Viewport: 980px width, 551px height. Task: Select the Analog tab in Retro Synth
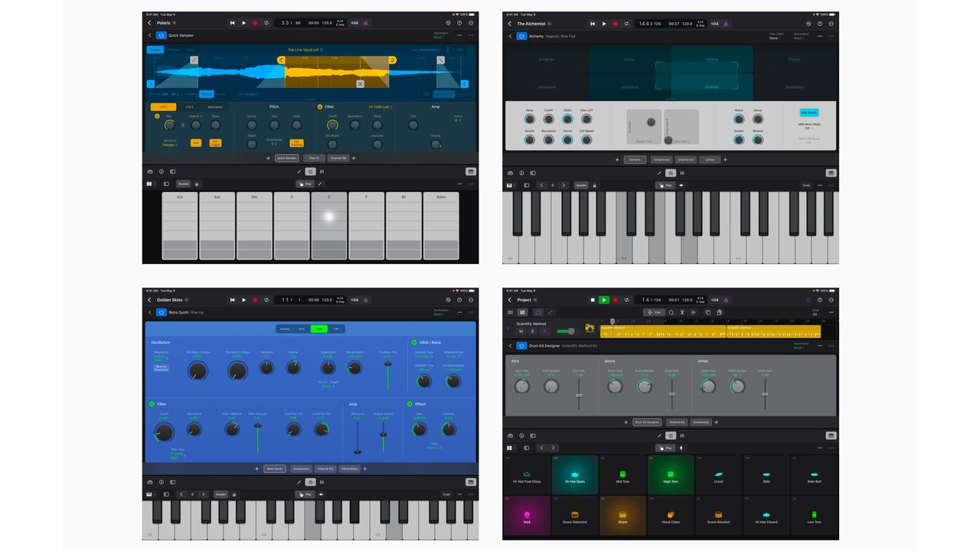tap(285, 328)
